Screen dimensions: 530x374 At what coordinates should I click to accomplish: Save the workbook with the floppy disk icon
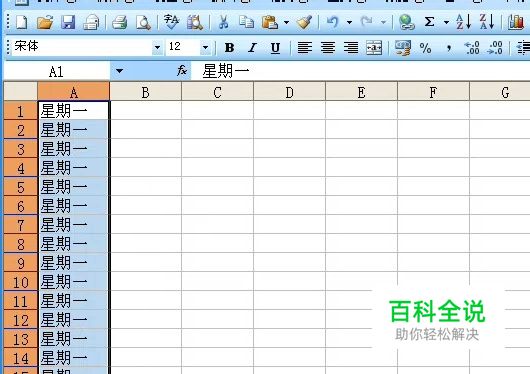(68, 22)
